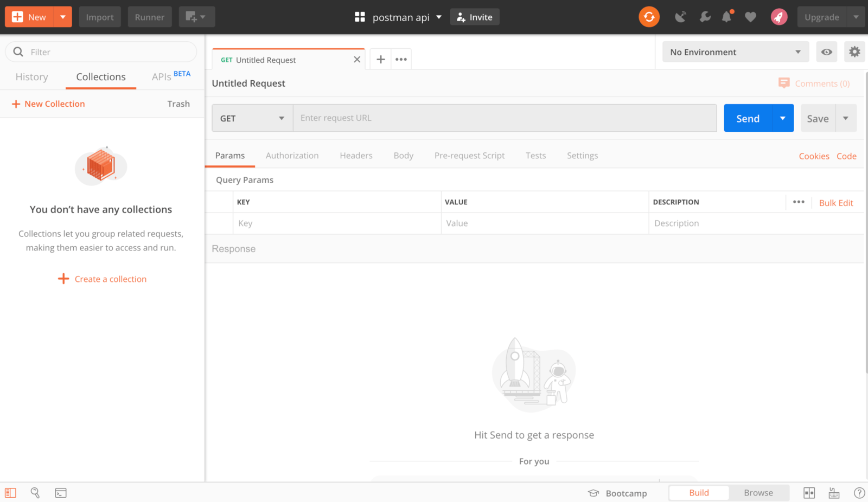868x502 pixels.
Task: Switch to the History tab
Action: coord(31,76)
